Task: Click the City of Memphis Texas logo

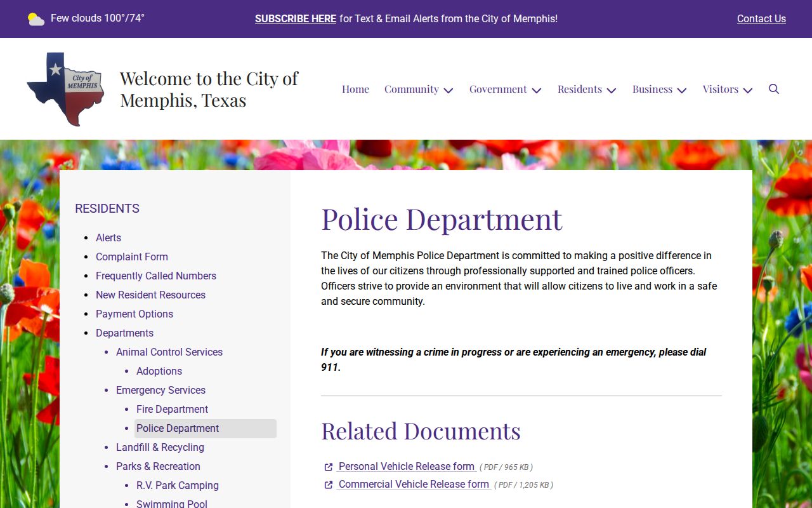Action: click(65, 89)
